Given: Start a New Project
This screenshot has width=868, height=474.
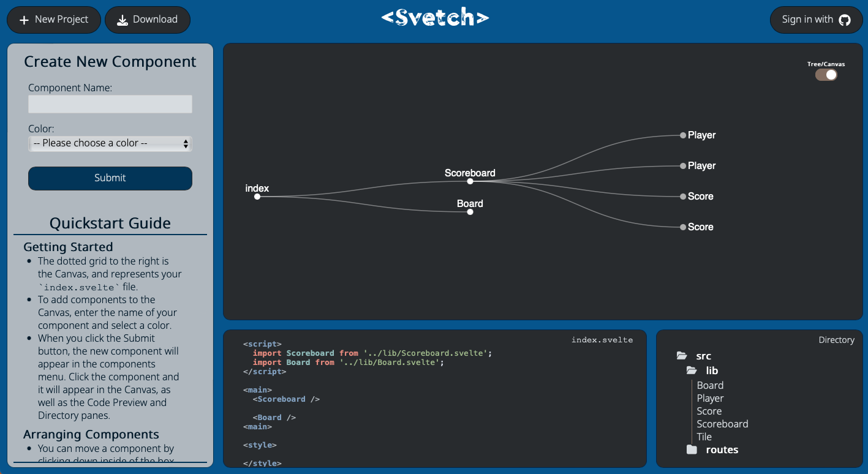Looking at the screenshot, I should (54, 20).
